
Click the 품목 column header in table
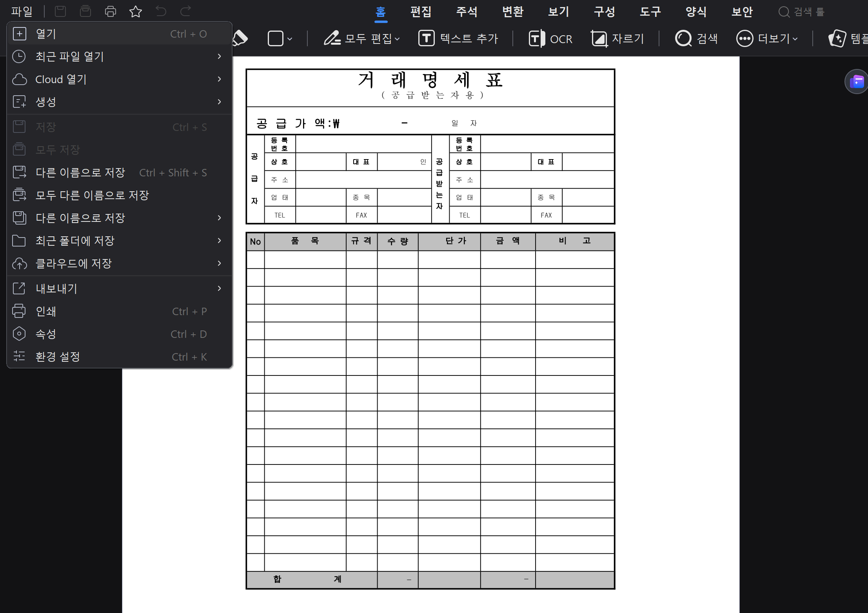pyautogui.click(x=305, y=241)
